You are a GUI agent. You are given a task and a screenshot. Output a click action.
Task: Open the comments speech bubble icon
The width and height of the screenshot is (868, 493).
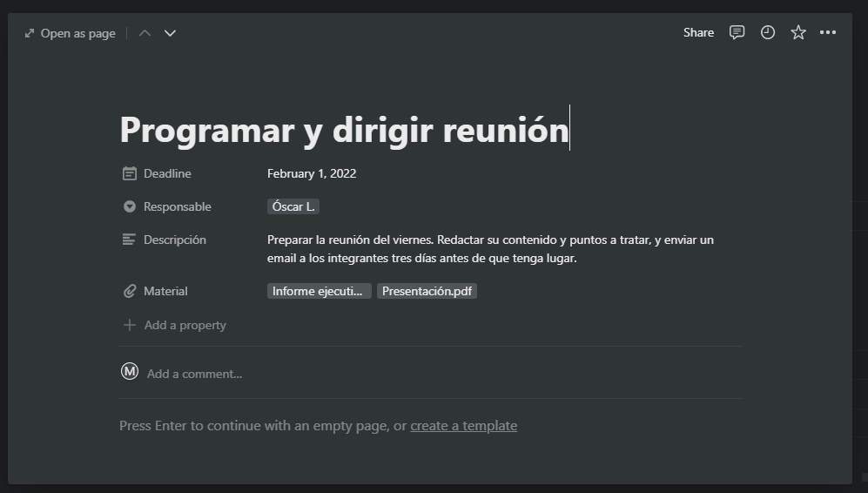coord(737,33)
